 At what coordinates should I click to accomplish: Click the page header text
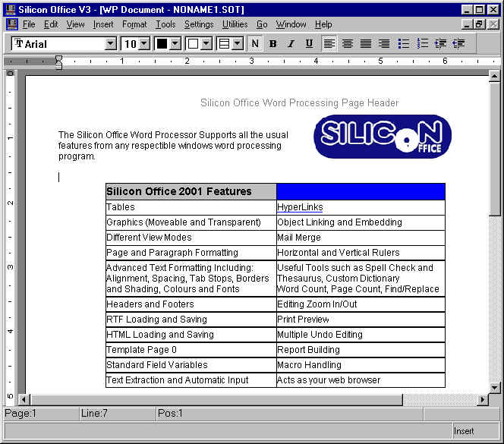click(x=299, y=103)
